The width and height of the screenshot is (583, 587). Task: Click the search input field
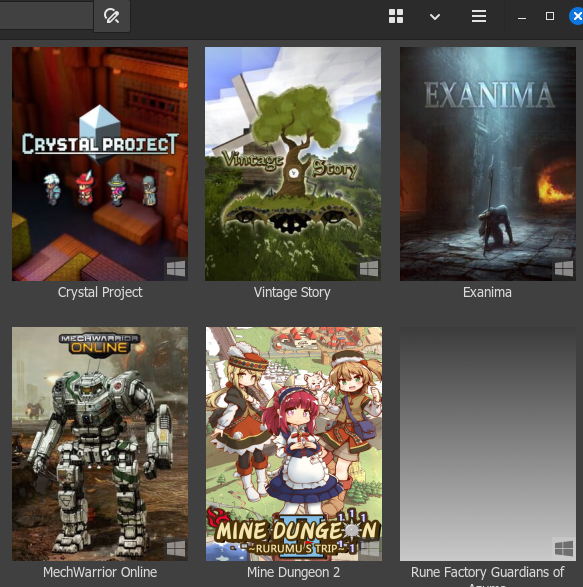tap(46, 15)
